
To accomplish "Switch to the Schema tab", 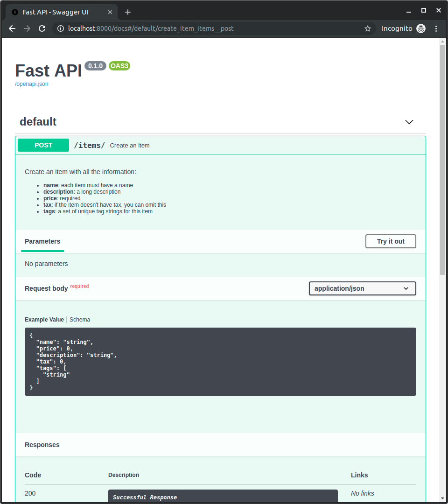I will coord(79,319).
